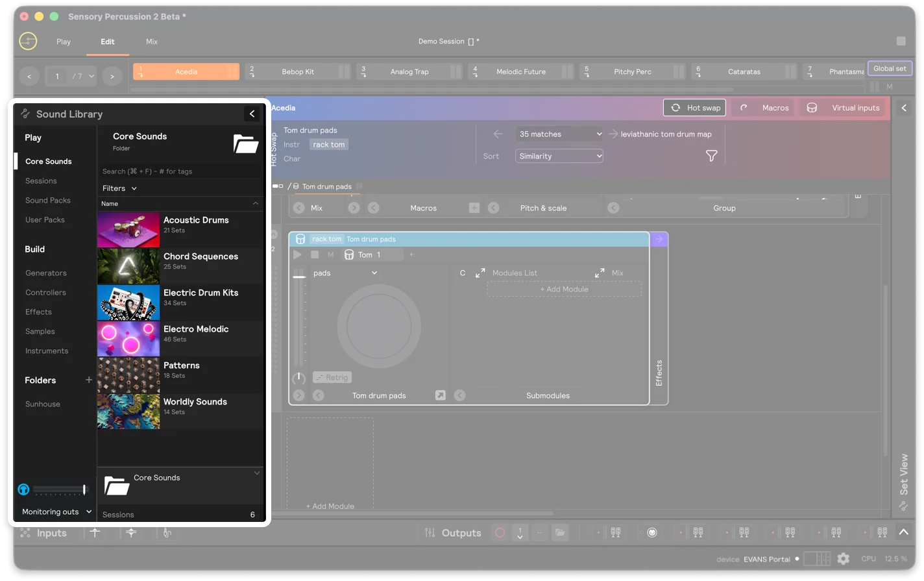The height and width of the screenshot is (581, 924).
Task: Switch to the Mix tab
Action: 151,42
